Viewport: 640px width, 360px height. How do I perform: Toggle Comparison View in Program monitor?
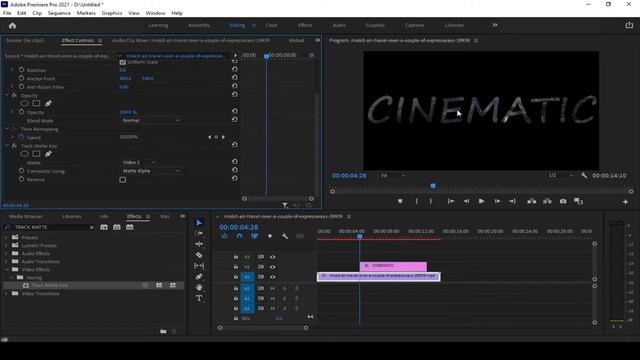(x=578, y=201)
